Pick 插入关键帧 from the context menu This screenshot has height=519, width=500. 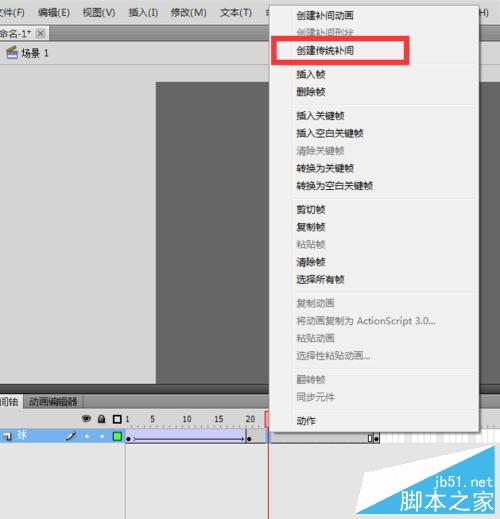(320, 116)
